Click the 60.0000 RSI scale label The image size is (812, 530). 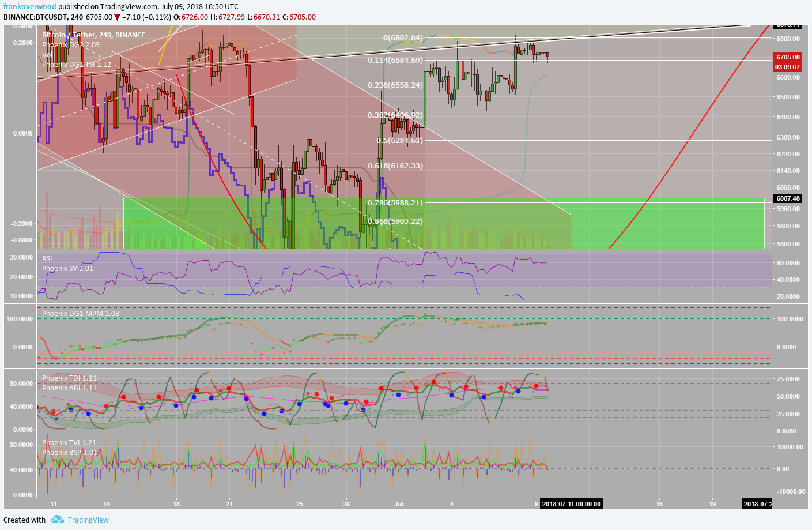(788, 262)
